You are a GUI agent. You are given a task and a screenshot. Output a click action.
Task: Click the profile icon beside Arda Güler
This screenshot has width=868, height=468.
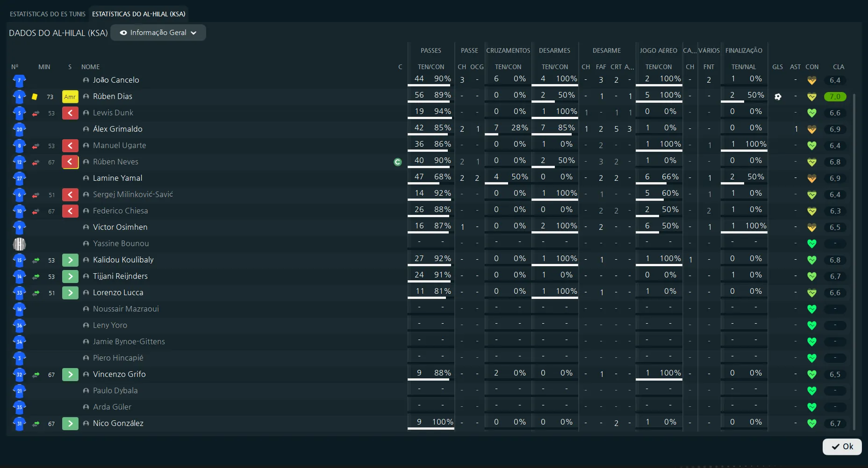click(86, 407)
